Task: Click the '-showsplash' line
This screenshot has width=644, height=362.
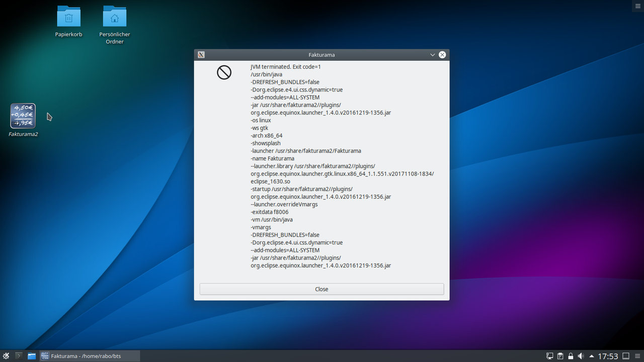Action: tap(266, 143)
